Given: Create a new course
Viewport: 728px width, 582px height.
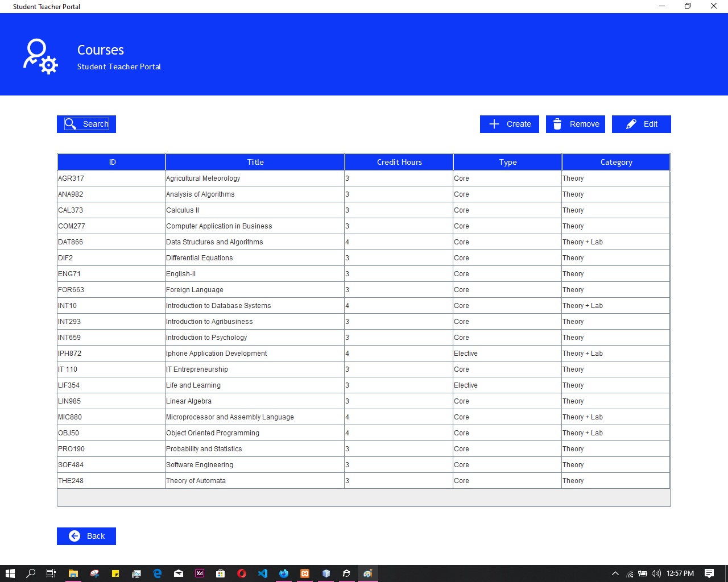Looking at the screenshot, I should [510, 124].
